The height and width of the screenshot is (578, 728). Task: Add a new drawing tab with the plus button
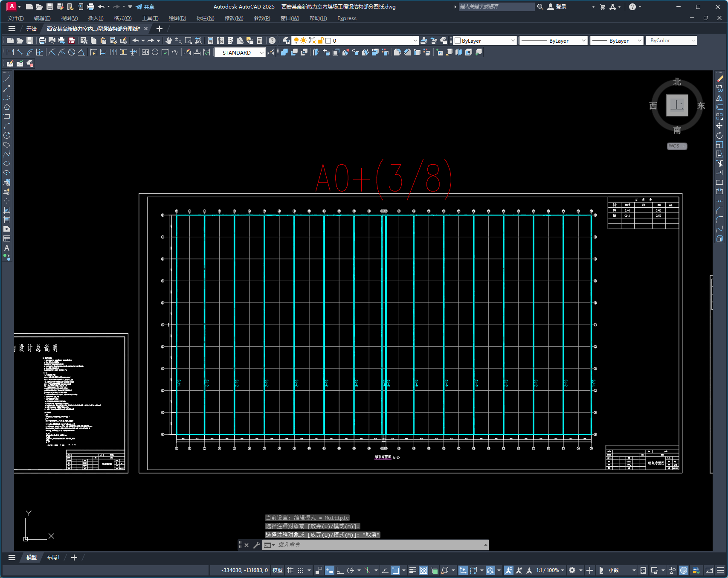[x=160, y=29]
